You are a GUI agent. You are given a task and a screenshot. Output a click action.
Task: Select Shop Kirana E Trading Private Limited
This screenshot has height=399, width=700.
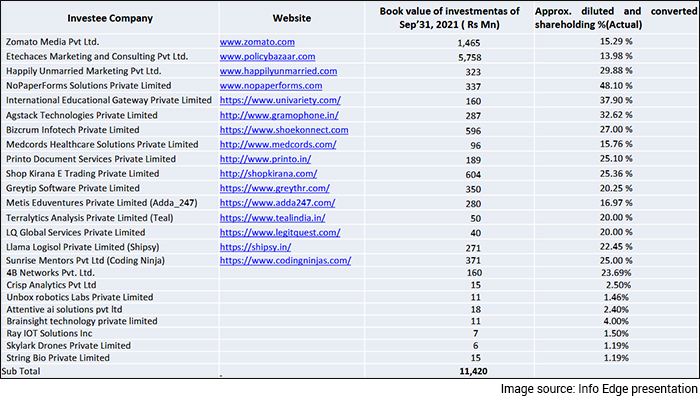coord(83,174)
